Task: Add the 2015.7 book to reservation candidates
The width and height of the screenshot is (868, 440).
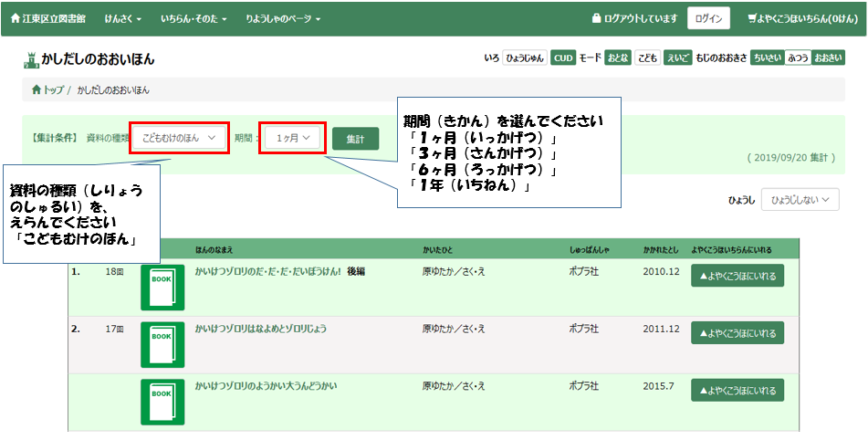Action: tap(737, 390)
